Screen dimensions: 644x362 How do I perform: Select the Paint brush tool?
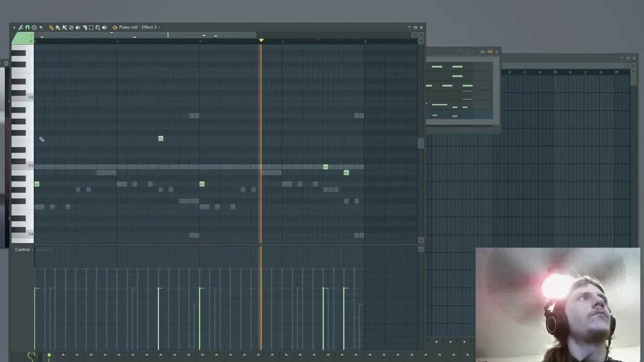coord(58,27)
